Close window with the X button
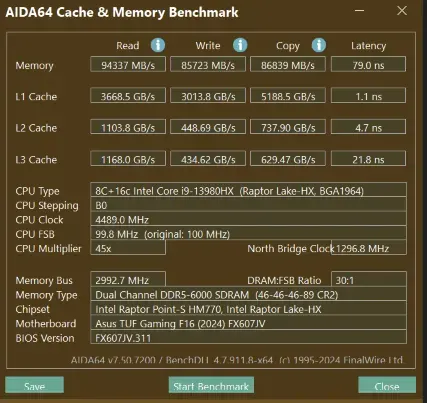427x403 pixels. (x=402, y=11)
